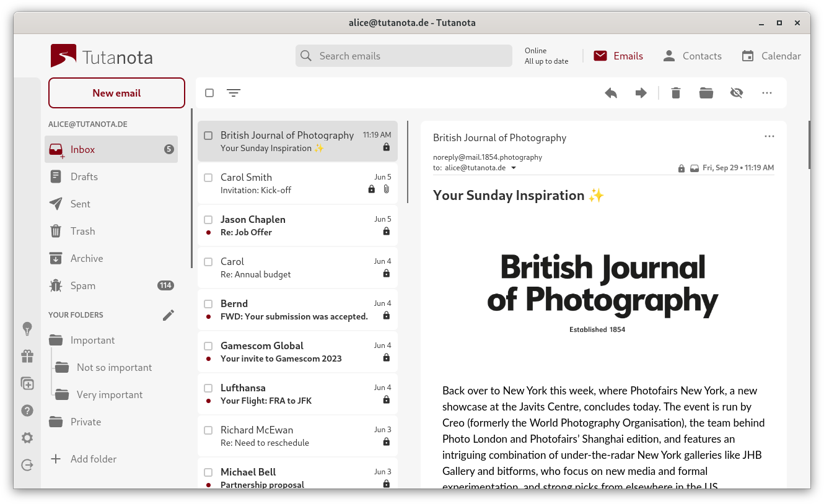Check the Bernd email checkbox
This screenshot has height=504, width=824.
click(208, 303)
